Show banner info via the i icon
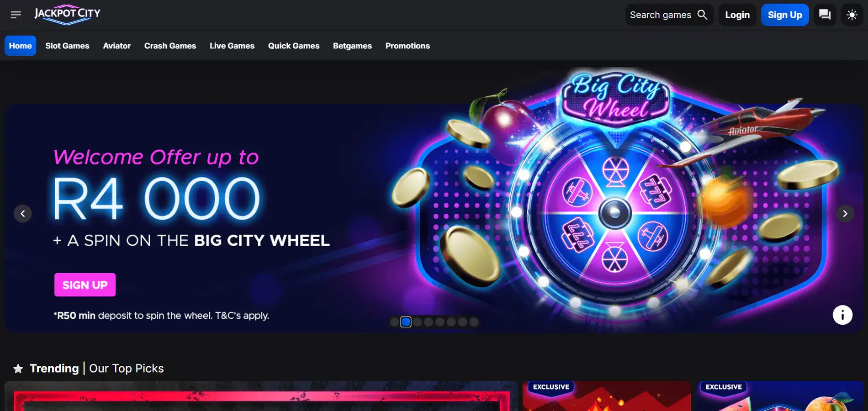The height and width of the screenshot is (411, 868). point(842,315)
